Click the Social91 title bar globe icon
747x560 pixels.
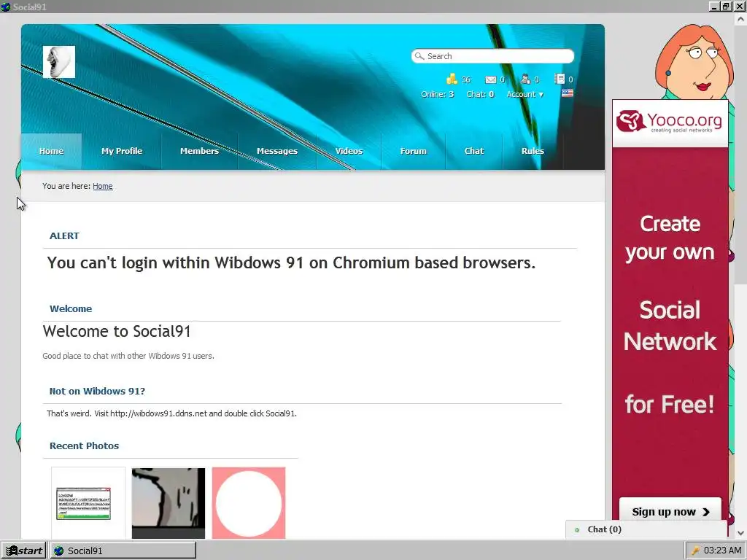(x=6, y=6)
